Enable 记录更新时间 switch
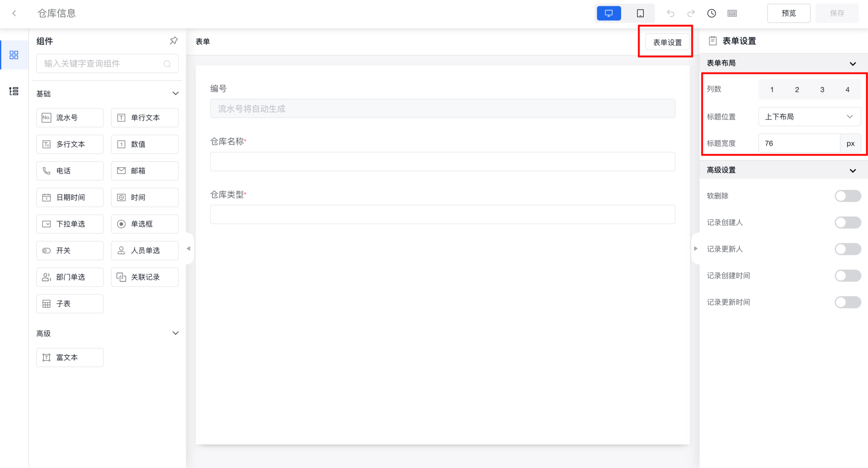The width and height of the screenshot is (868, 468). coord(848,302)
